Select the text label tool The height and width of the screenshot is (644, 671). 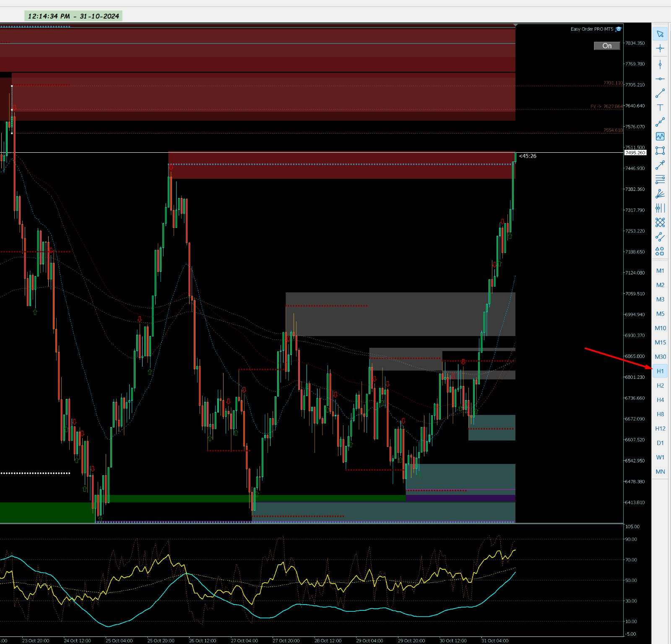point(660,107)
